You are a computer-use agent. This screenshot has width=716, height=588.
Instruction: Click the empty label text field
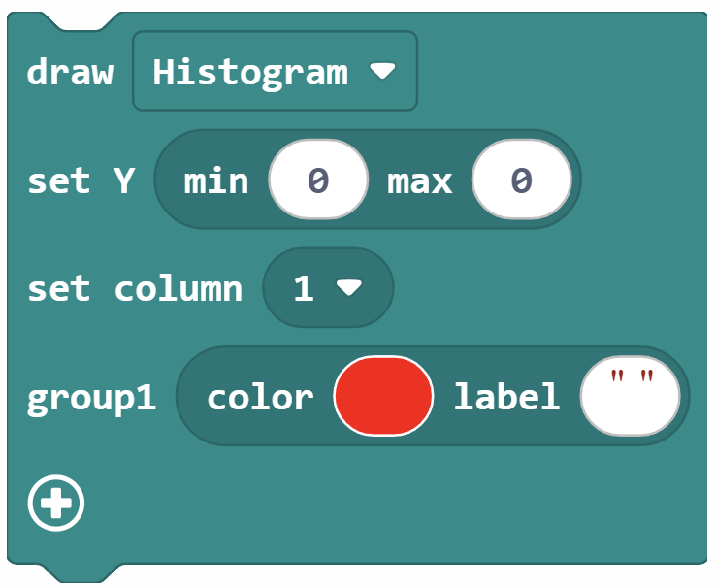point(631,396)
